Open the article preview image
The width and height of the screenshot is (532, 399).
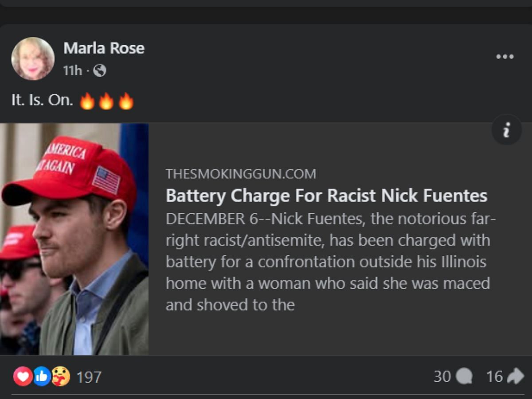point(74,239)
